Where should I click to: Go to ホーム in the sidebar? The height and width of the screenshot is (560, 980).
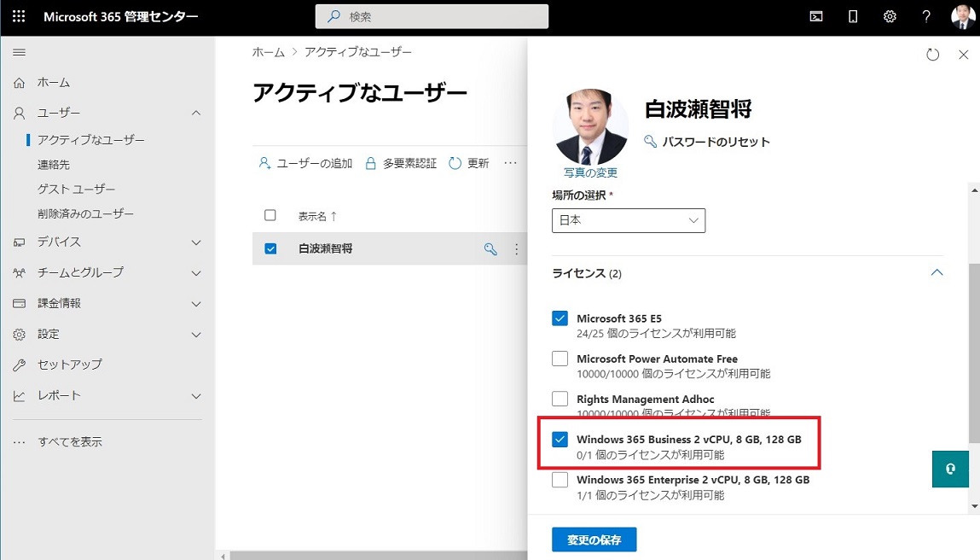click(x=54, y=83)
